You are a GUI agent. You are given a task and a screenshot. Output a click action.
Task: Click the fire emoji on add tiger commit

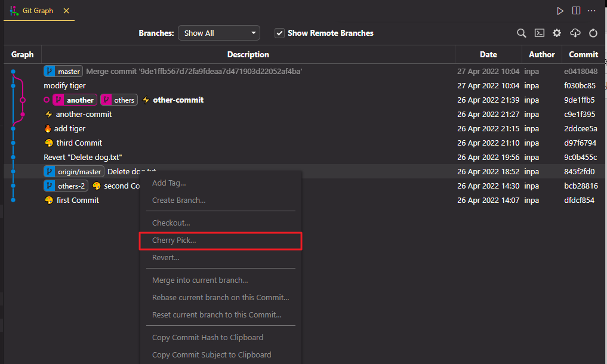48,128
